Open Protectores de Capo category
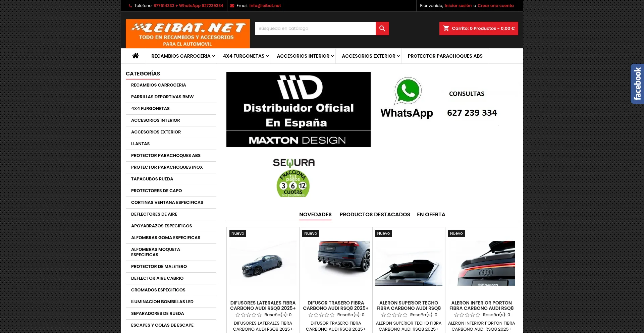The height and width of the screenshot is (333, 644). click(156, 191)
